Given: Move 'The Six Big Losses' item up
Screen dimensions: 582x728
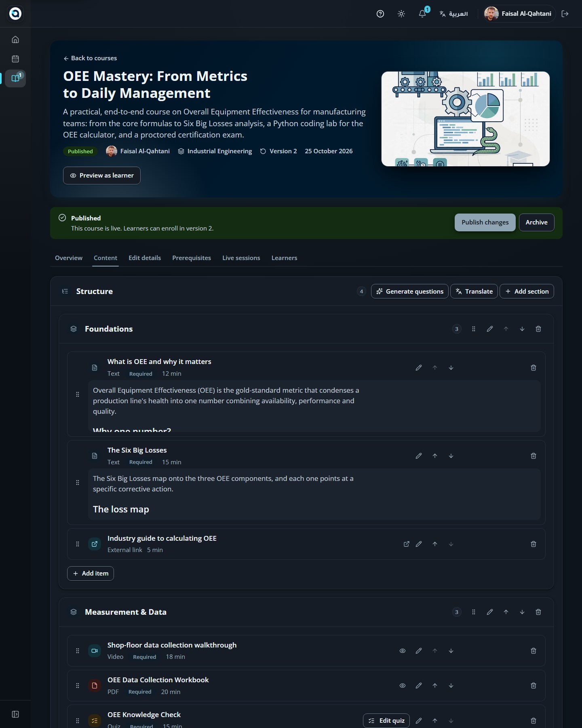Looking at the screenshot, I should coord(435,456).
